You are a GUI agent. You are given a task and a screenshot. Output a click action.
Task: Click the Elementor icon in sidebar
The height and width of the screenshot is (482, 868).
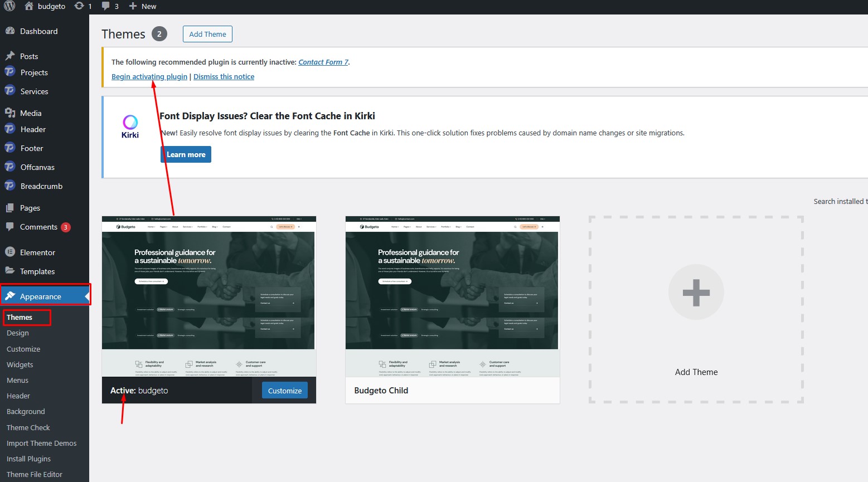pyautogui.click(x=9, y=252)
